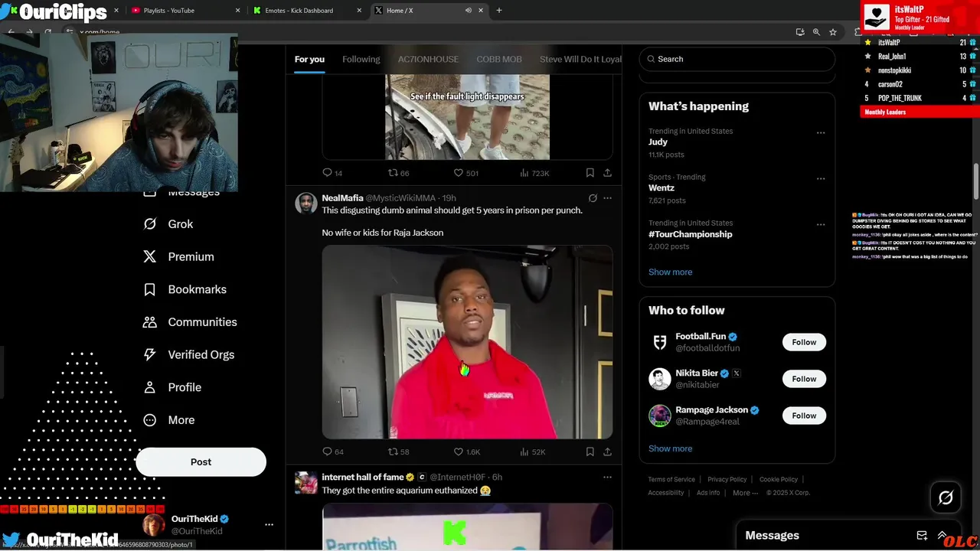Open More circle icon in sidebar
980x551 pixels.
pos(150,420)
